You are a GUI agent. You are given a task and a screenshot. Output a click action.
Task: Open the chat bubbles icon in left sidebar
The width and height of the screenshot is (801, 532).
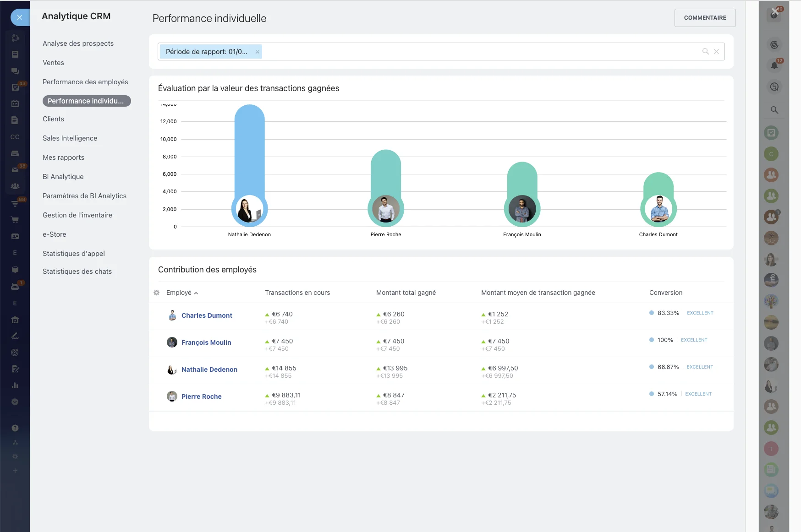(x=15, y=71)
